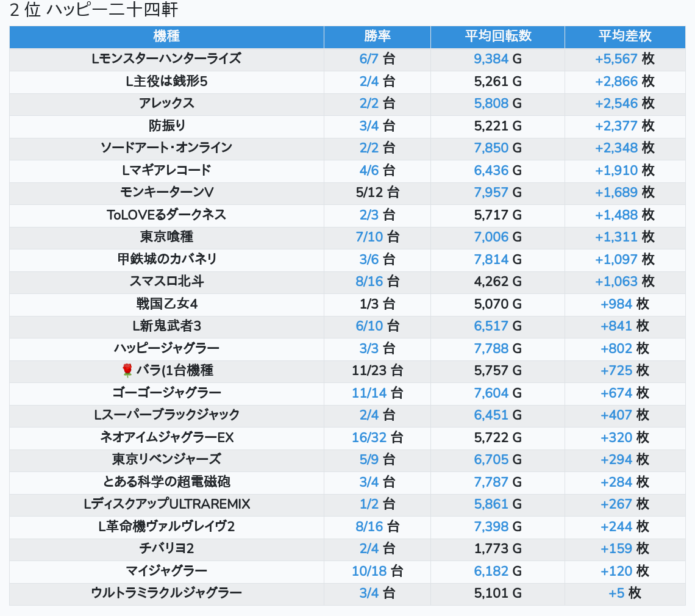Screen dimensions: 695x616
Task: Open the 9,384 G average spins value
Action: click(491, 59)
